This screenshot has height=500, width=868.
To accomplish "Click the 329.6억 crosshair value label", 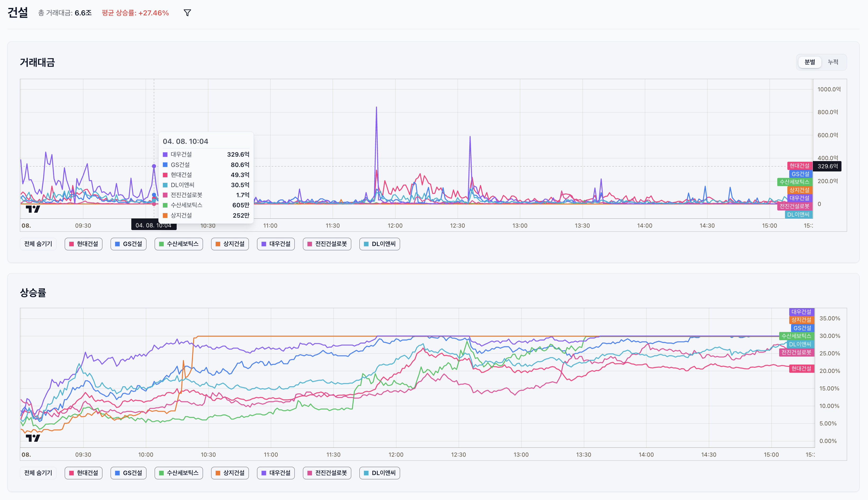I will (x=827, y=166).
